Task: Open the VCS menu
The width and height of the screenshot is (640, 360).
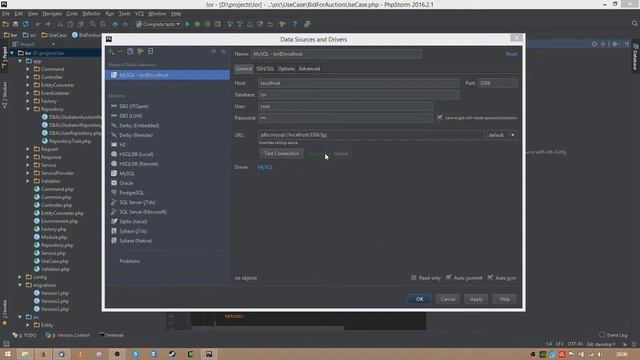Action: (x=139, y=13)
